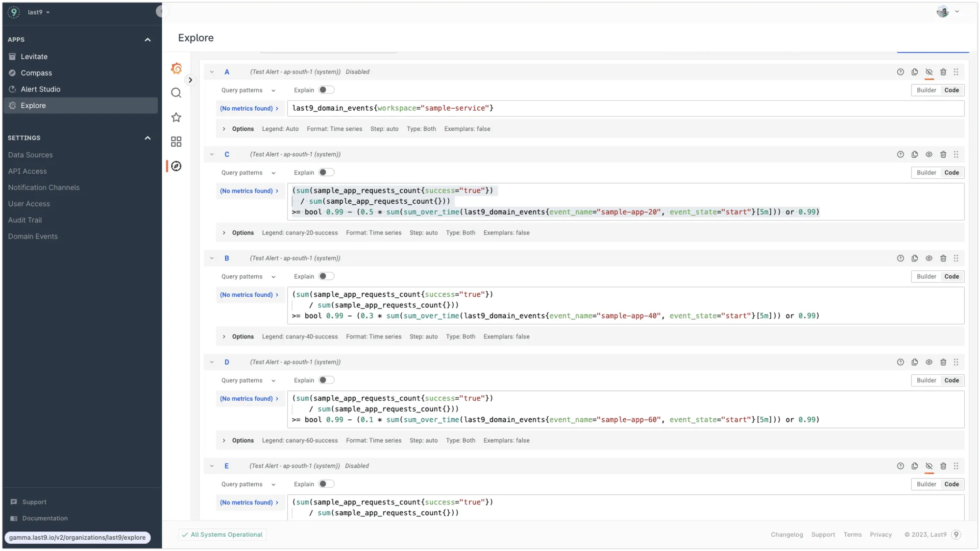Screen dimensions: 980x551
Task: Open the dashboards grid icon
Action: pyautogui.click(x=176, y=142)
